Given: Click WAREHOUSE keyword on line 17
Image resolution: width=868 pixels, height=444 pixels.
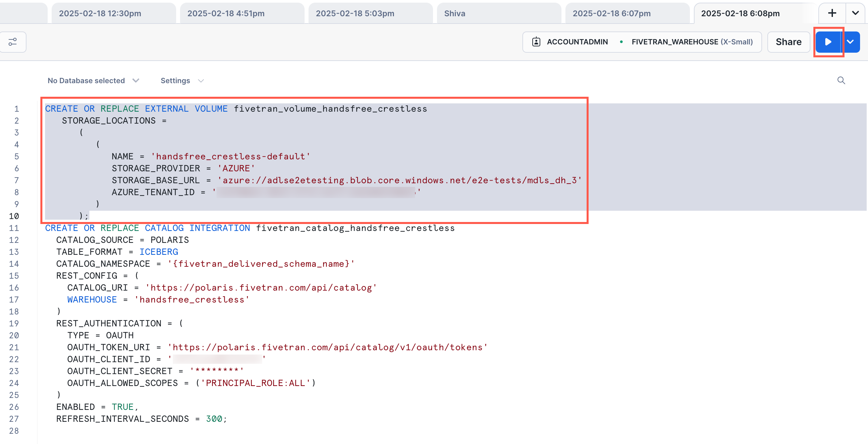Looking at the screenshot, I should pyautogui.click(x=92, y=300).
